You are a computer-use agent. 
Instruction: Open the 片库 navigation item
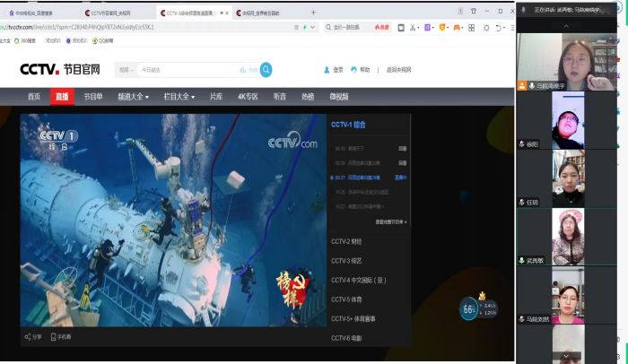216,97
